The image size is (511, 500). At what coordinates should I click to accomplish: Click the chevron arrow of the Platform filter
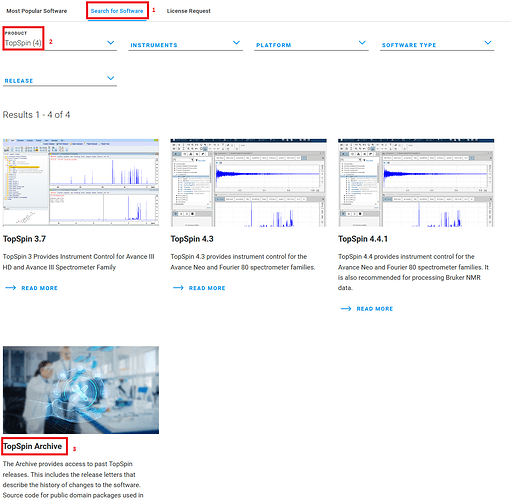(x=362, y=43)
